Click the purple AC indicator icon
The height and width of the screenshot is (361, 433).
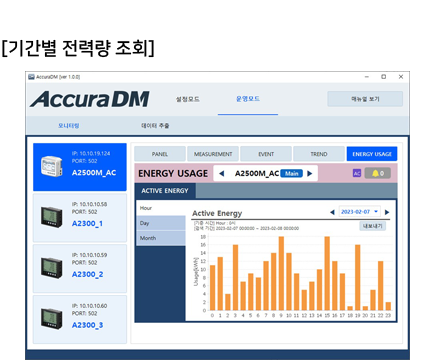coord(357,173)
